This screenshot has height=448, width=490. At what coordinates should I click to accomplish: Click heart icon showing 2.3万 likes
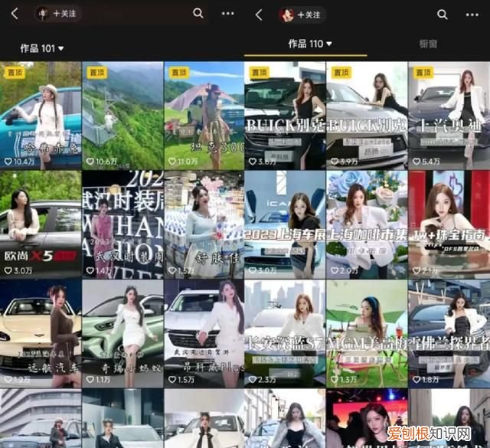[x=253, y=380]
